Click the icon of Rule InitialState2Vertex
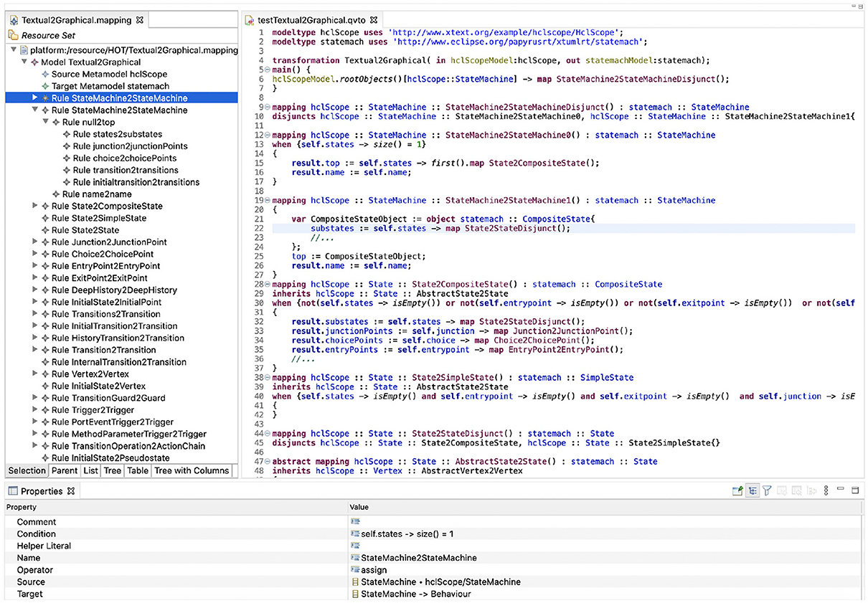The image size is (868, 603). click(x=44, y=386)
